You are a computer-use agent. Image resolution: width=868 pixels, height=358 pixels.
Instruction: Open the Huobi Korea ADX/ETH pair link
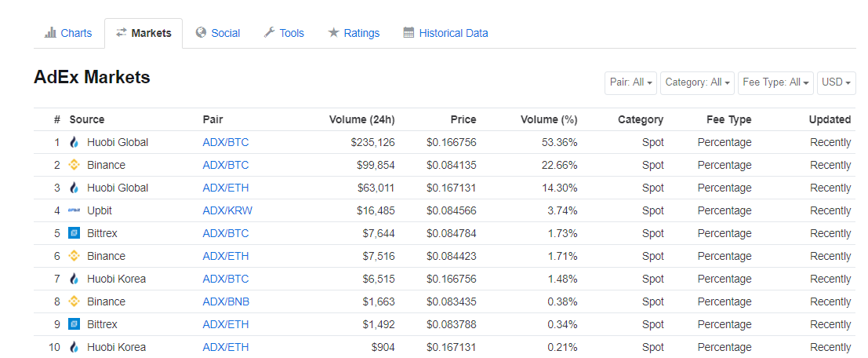(226, 348)
